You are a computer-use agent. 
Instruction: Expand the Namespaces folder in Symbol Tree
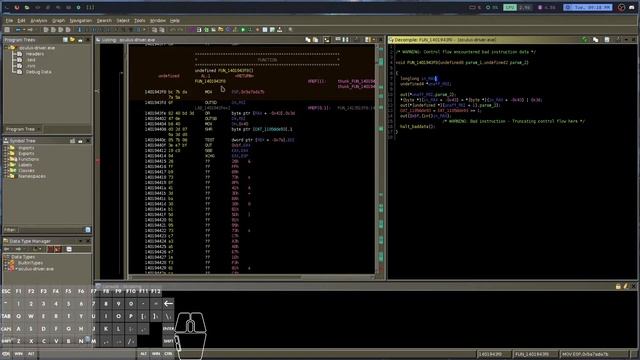click(x=6, y=176)
